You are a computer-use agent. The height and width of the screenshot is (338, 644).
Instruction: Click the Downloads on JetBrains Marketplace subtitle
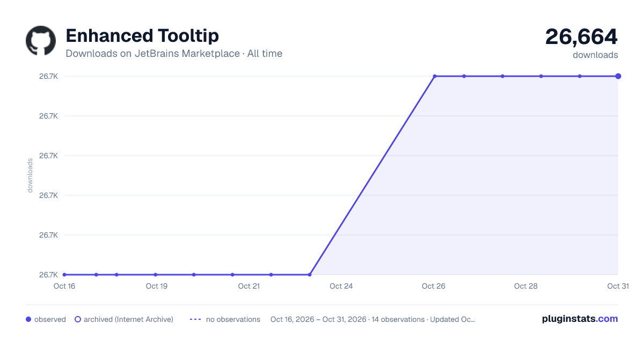174,54
